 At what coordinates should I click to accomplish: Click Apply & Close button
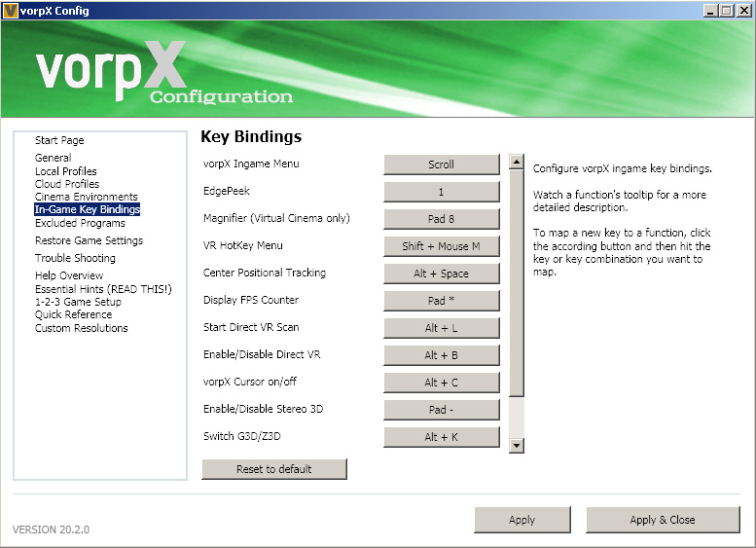663,520
